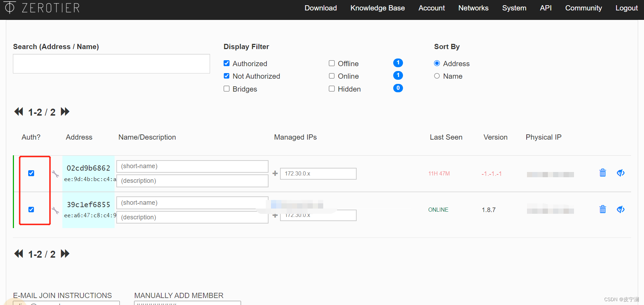Image resolution: width=644 pixels, height=305 pixels.
Task: Click Managed IPs column header
Action: point(295,137)
